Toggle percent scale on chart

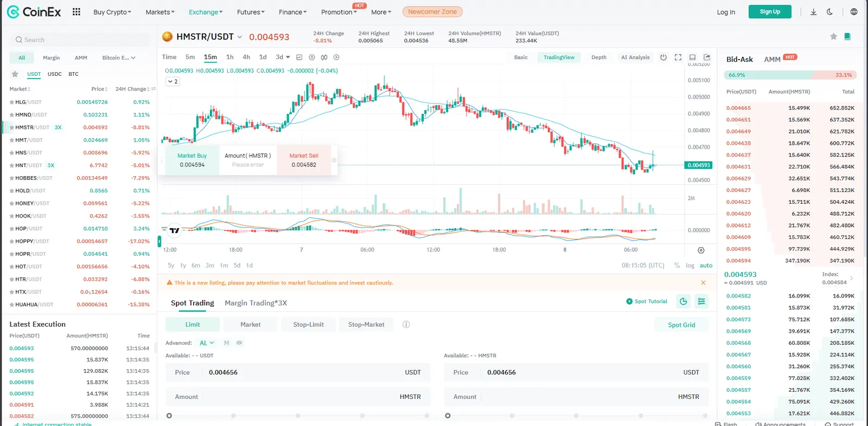click(676, 266)
